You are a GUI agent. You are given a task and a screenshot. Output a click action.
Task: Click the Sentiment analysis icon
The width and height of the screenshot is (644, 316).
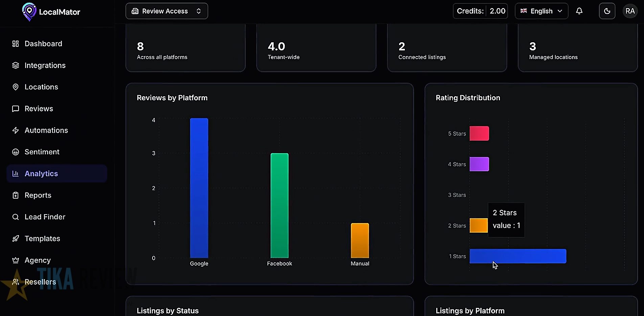pyautogui.click(x=15, y=152)
